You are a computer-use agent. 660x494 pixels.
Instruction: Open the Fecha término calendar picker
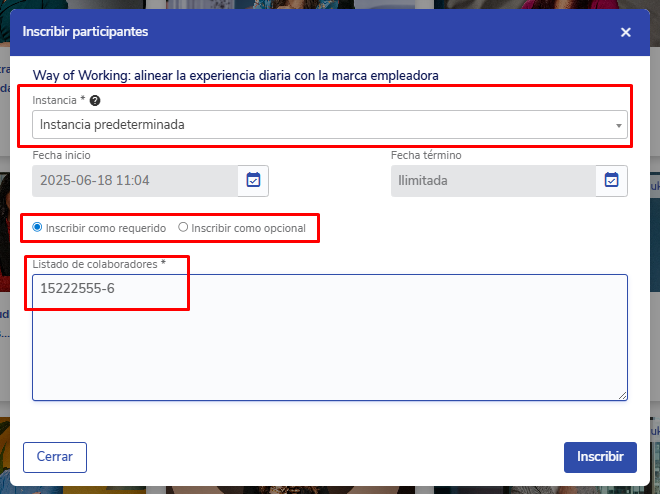611,180
